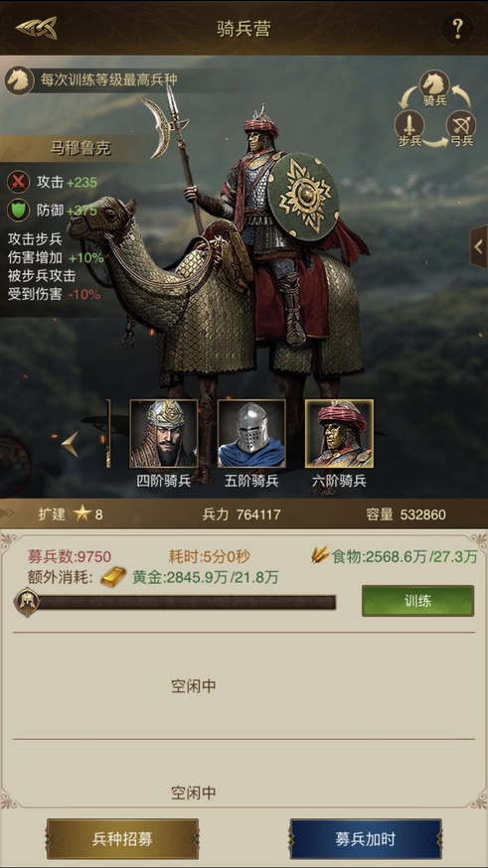Show previous troop tiers with left arrow
The height and width of the screenshot is (868, 488).
[70, 444]
